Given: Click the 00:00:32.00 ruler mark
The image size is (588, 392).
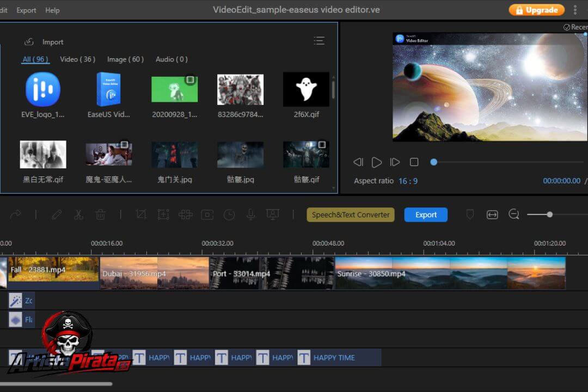Looking at the screenshot, I should (217, 243).
